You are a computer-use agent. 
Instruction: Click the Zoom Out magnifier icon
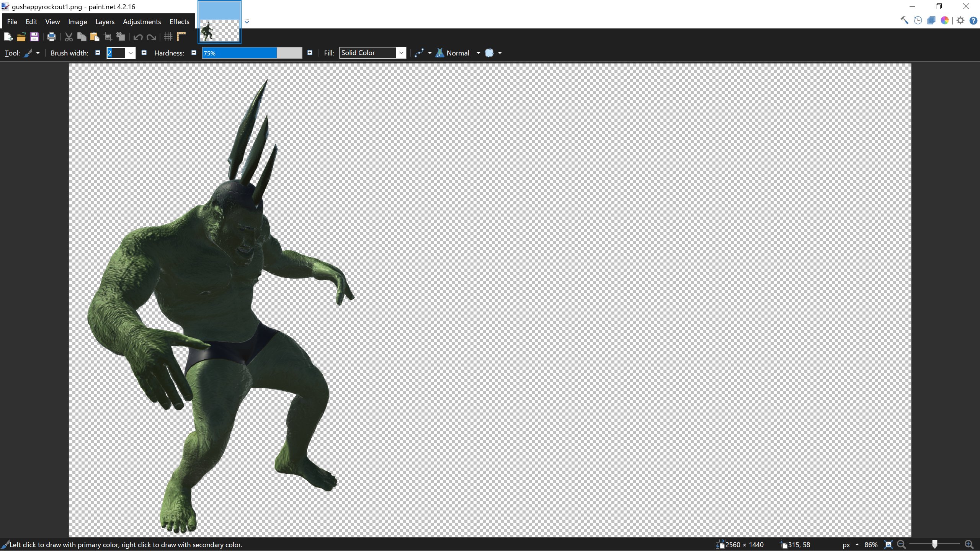902,544
